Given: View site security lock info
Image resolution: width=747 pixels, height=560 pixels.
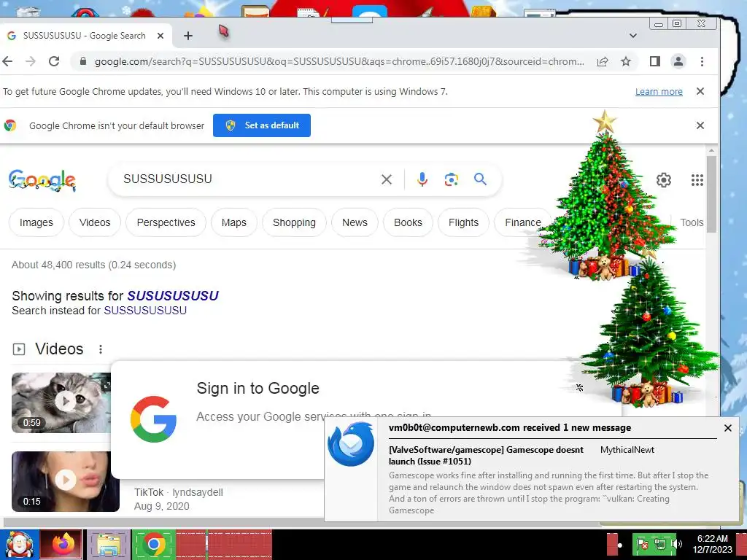Looking at the screenshot, I should coord(83,61).
